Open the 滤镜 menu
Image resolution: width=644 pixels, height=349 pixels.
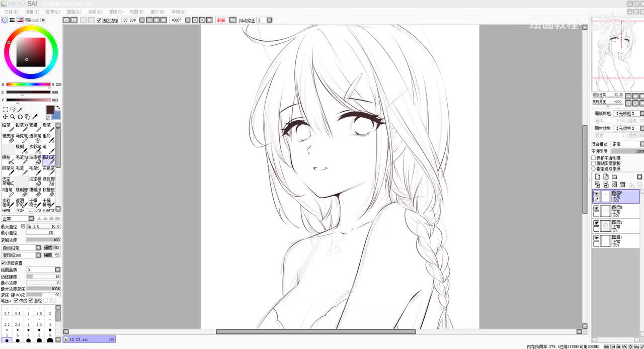tap(116, 12)
